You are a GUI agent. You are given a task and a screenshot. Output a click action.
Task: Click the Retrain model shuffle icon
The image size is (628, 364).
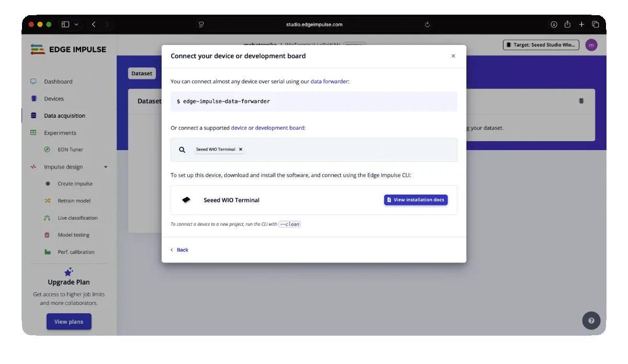tap(48, 201)
